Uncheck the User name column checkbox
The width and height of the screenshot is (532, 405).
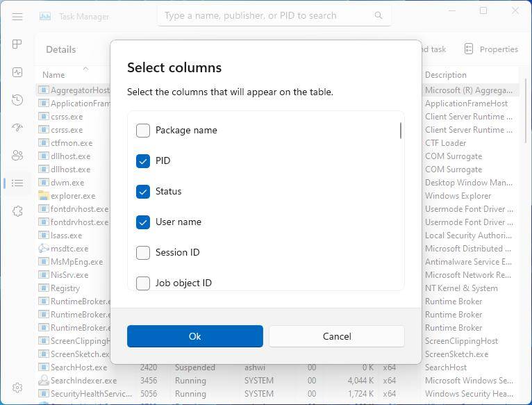click(143, 222)
